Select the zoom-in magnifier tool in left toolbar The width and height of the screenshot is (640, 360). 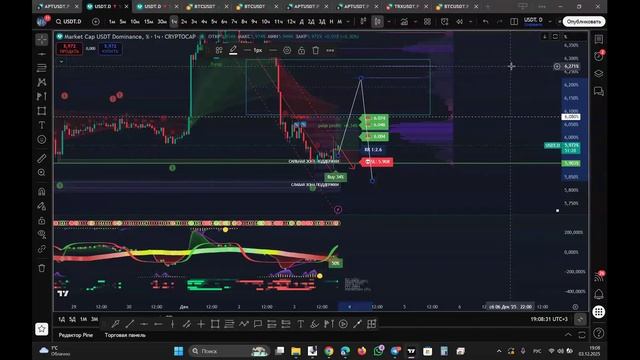point(42,172)
